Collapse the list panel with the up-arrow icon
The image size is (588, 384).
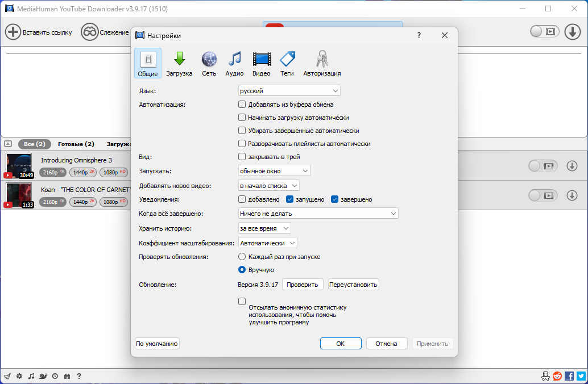(8, 144)
